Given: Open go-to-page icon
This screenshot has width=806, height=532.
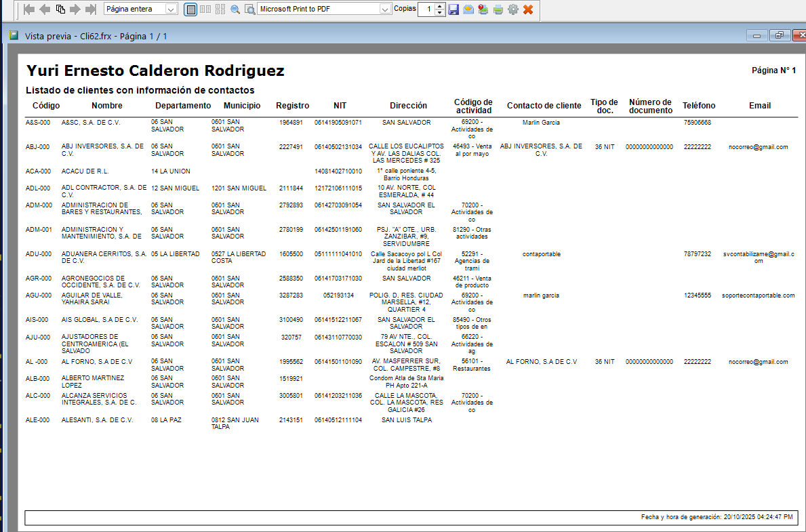Looking at the screenshot, I should point(60,9).
